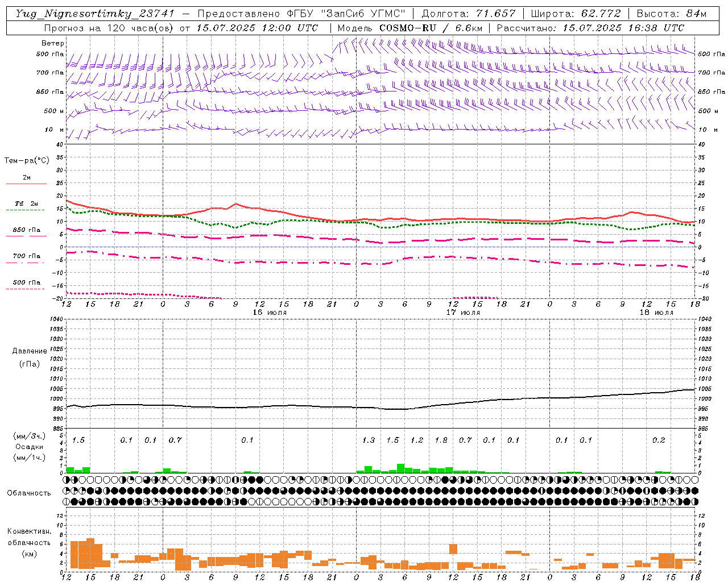
Task: Click the 1.8 precipitation value
Action: coord(441,440)
